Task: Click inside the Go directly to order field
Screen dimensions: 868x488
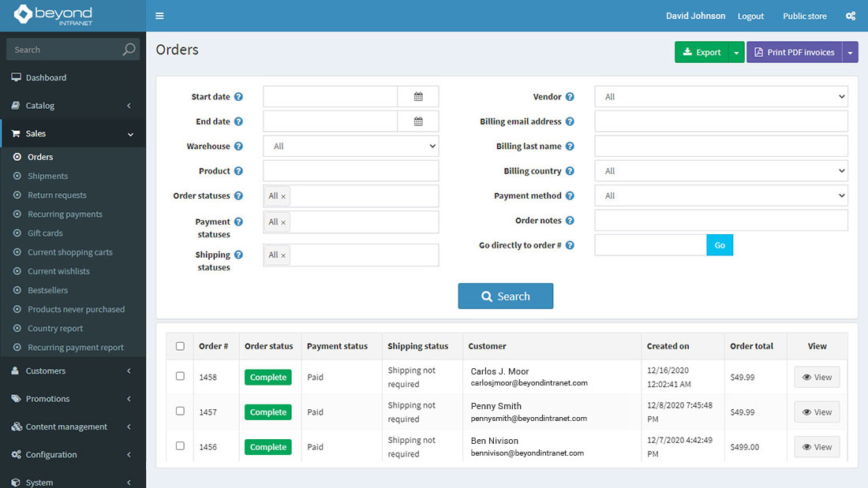Action: [x=649, y=245]
